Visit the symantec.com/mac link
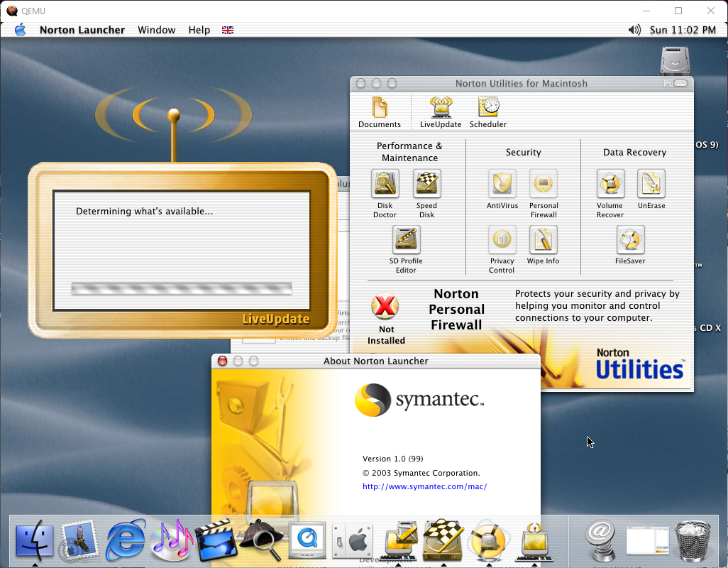 424,487
